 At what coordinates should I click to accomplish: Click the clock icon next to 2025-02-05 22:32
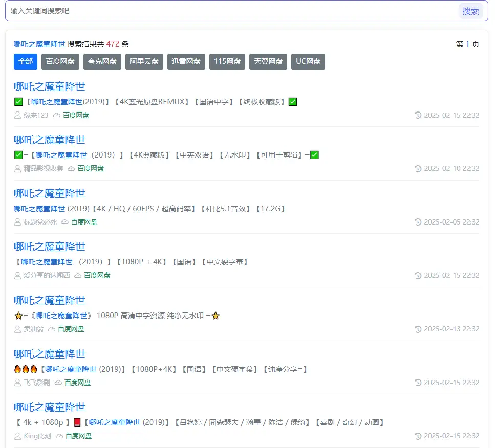coord(418,222)
